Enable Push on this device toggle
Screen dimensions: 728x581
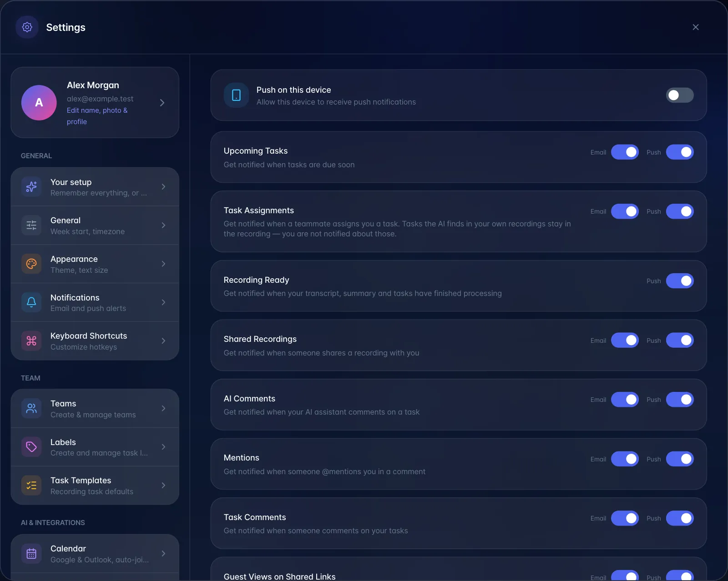tap(680, 95)
